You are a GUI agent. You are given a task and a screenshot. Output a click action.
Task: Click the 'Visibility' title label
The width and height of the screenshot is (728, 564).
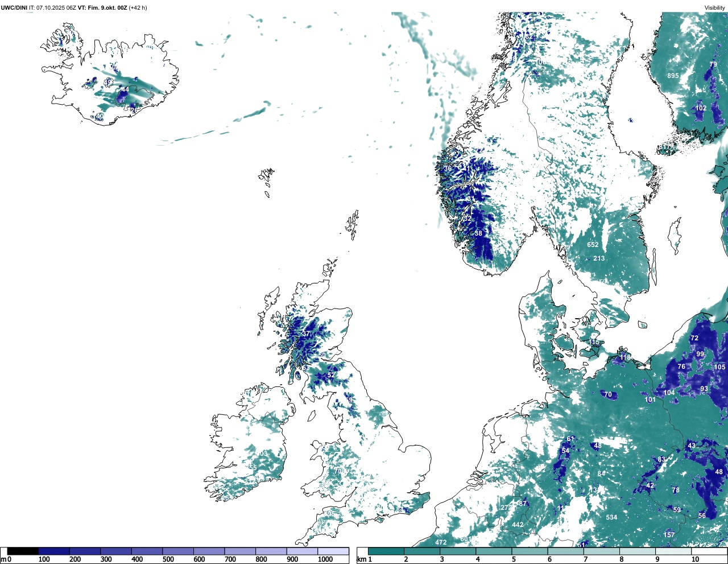pos(715,7)
